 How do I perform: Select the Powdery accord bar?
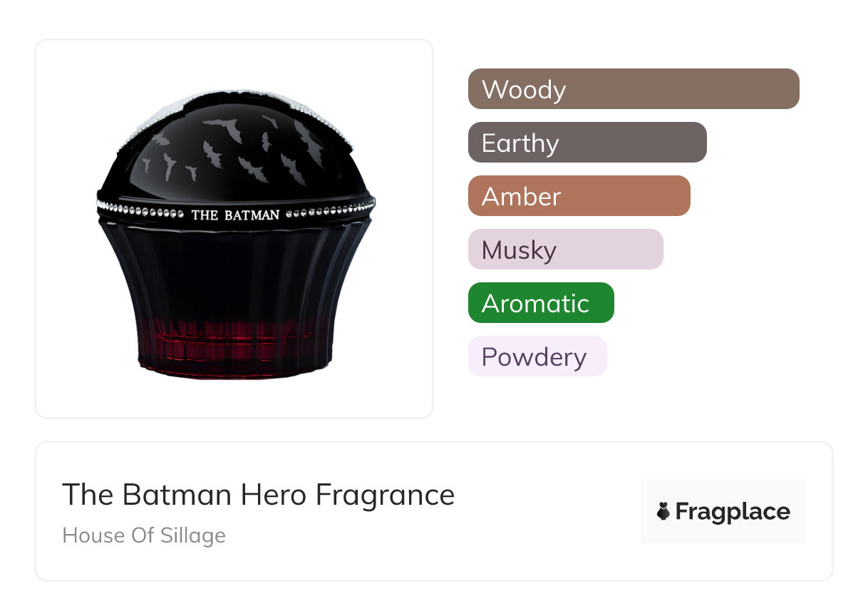coord(537,356)
